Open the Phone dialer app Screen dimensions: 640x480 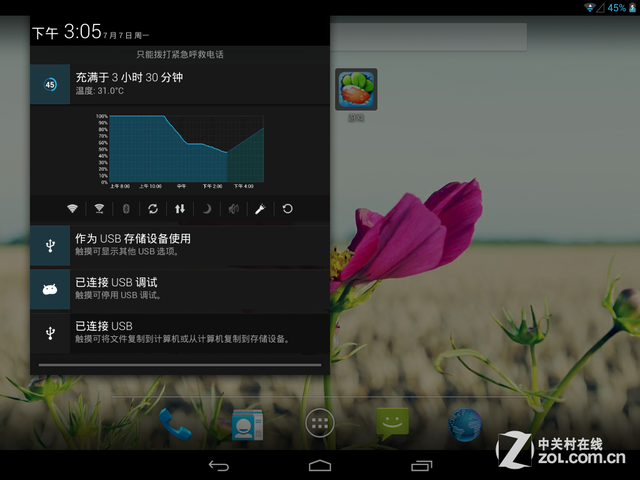point(174,424)
